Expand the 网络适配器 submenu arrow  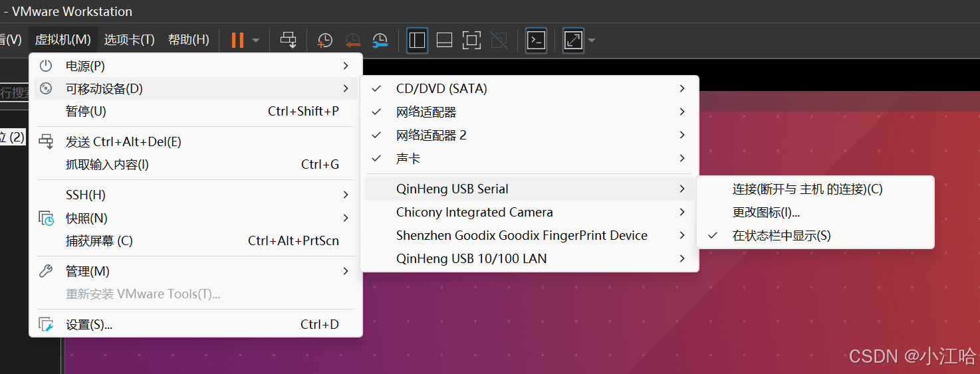(682, 112)
